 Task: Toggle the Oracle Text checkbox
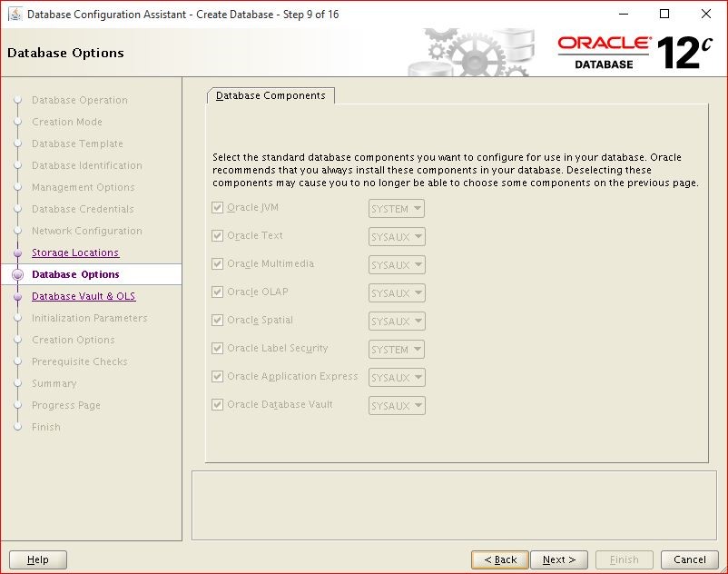point(217,236)
